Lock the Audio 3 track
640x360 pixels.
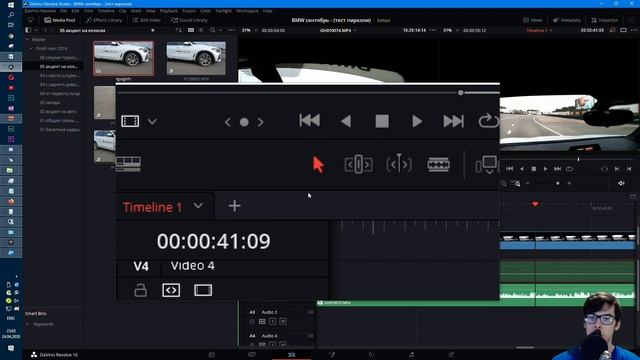pos(252,322)
